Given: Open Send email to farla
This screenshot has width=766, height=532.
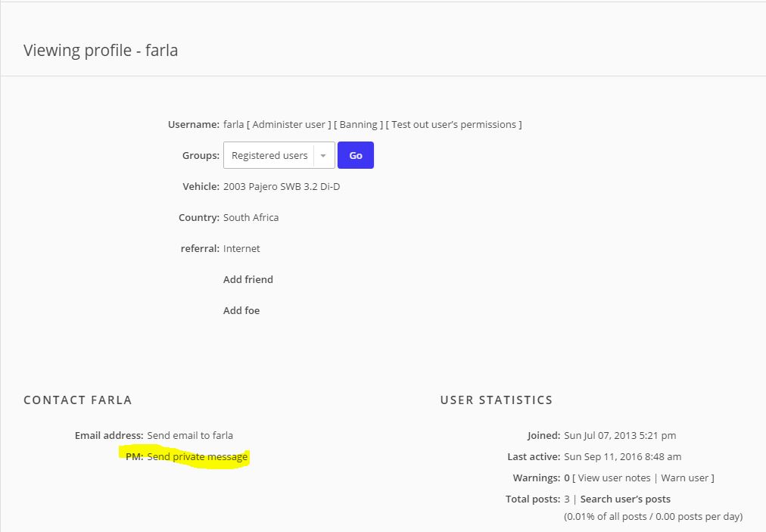Looking at the screenshot, I should point(190,435).
